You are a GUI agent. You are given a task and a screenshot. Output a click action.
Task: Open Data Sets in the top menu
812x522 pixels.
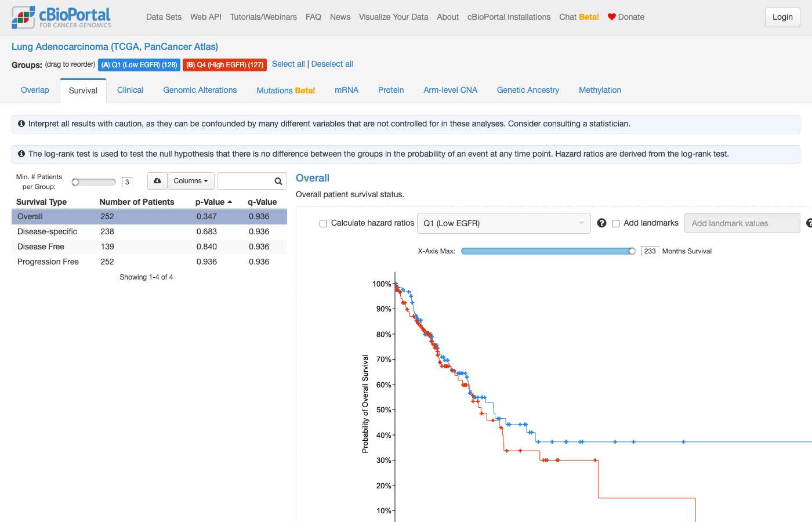(x=164, y=17)
